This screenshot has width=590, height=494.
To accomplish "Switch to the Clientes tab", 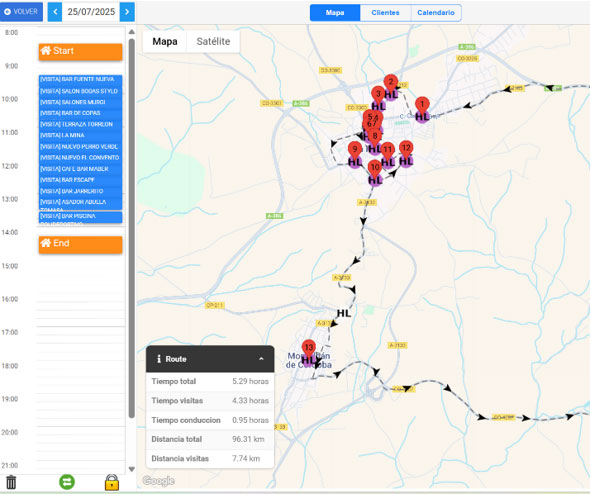I will [x=385, y=13].
